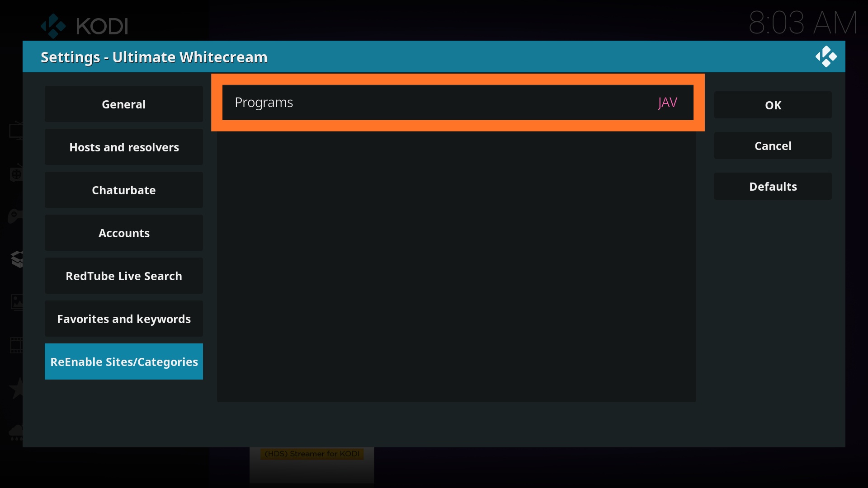Image resolution: width=868 pixels, height=488 pixels.
Task: Click Cancel to discard changes
Action: tap(773, 145)
